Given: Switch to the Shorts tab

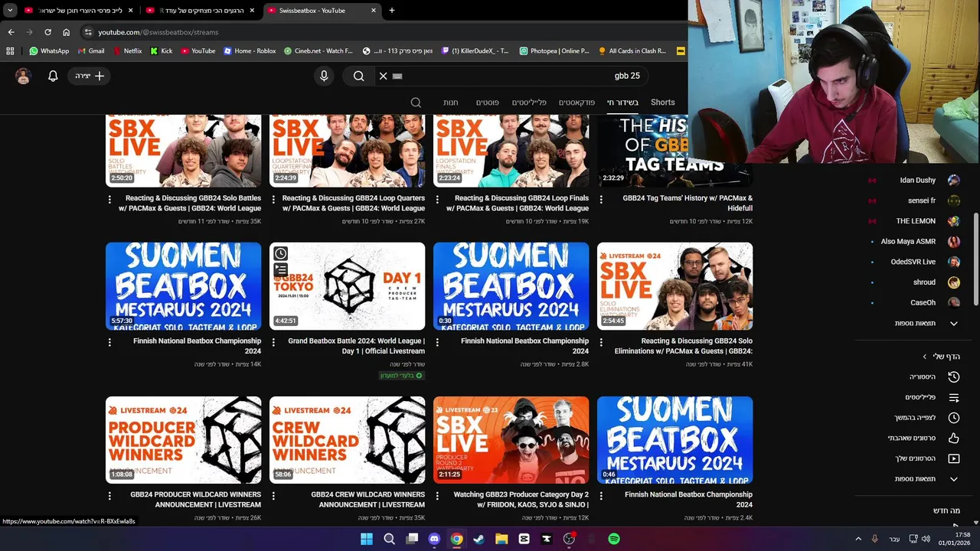Looking at the screenshot, I should click(663, 102).
